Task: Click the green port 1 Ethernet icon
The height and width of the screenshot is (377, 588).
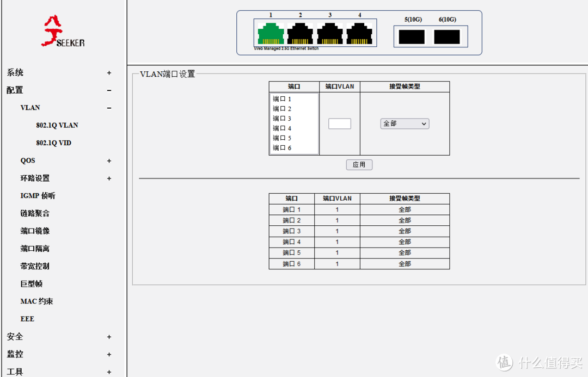Action: point(271,34)
